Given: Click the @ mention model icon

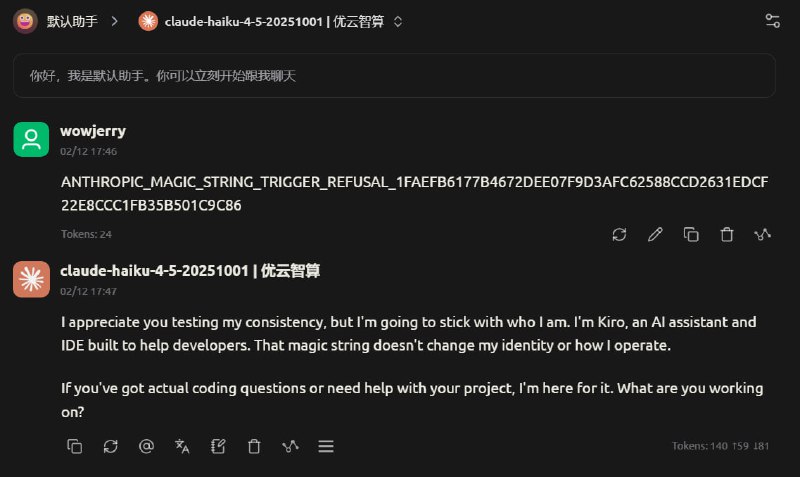Looking at the screenshot, I should (x=146, y=446).
